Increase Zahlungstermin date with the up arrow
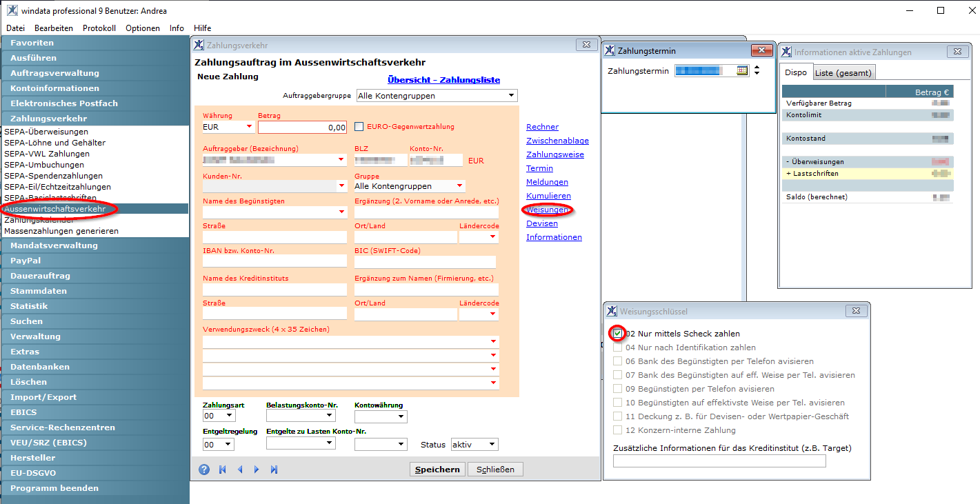This screenshot has height=504, width=980. [757, 68]
